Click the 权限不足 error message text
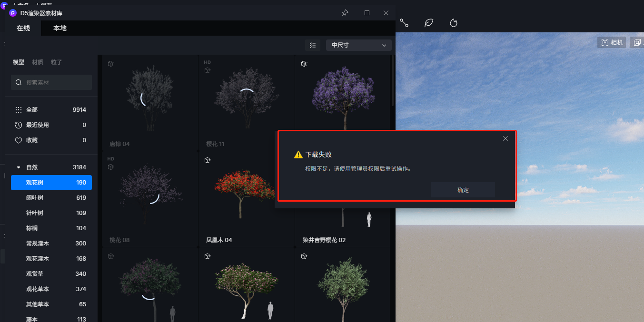This screenshot has height=322, width=644. click(x=358, y=169)
